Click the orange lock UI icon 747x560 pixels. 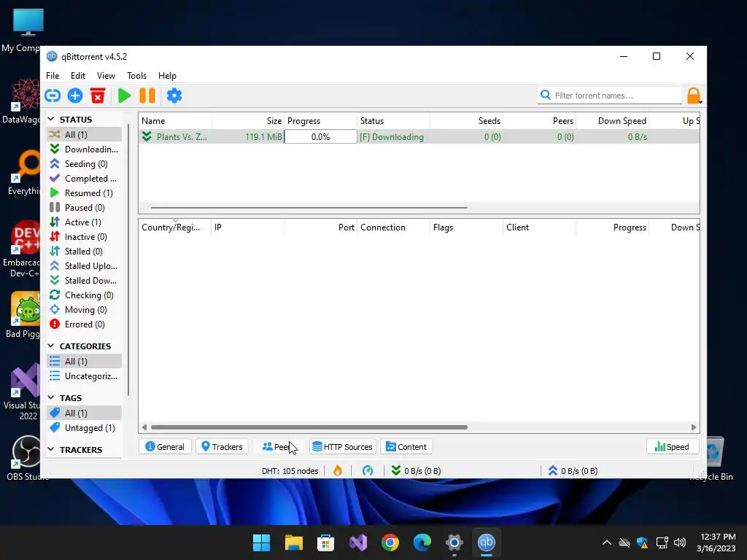click(694, 96)
